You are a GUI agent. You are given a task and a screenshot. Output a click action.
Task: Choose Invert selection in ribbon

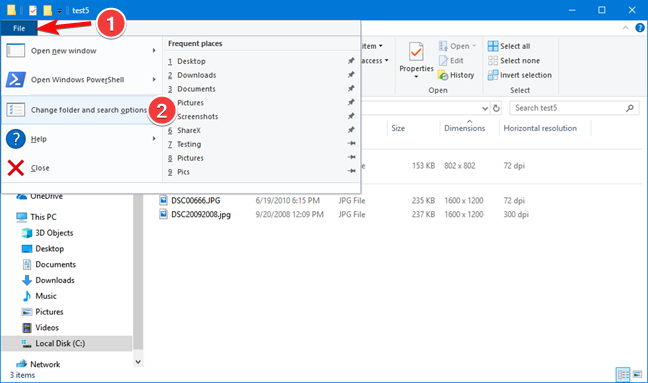tap(520, 75)
